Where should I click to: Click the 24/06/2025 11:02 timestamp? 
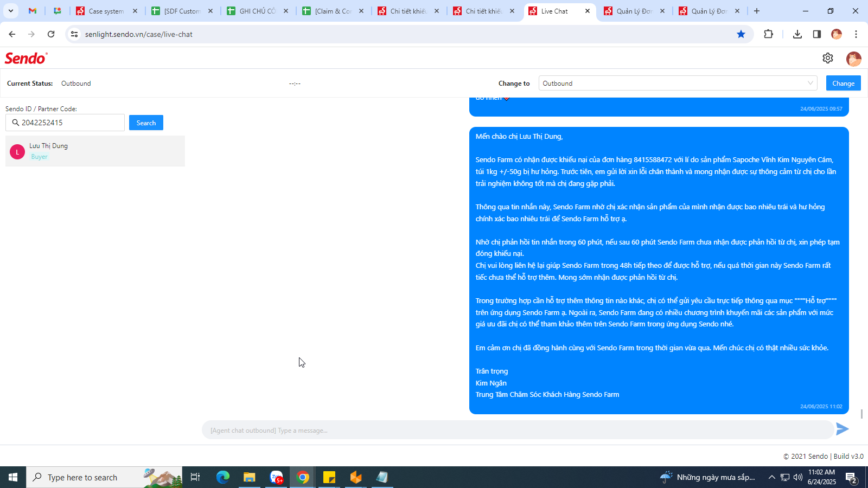click(x=821, y=406)
